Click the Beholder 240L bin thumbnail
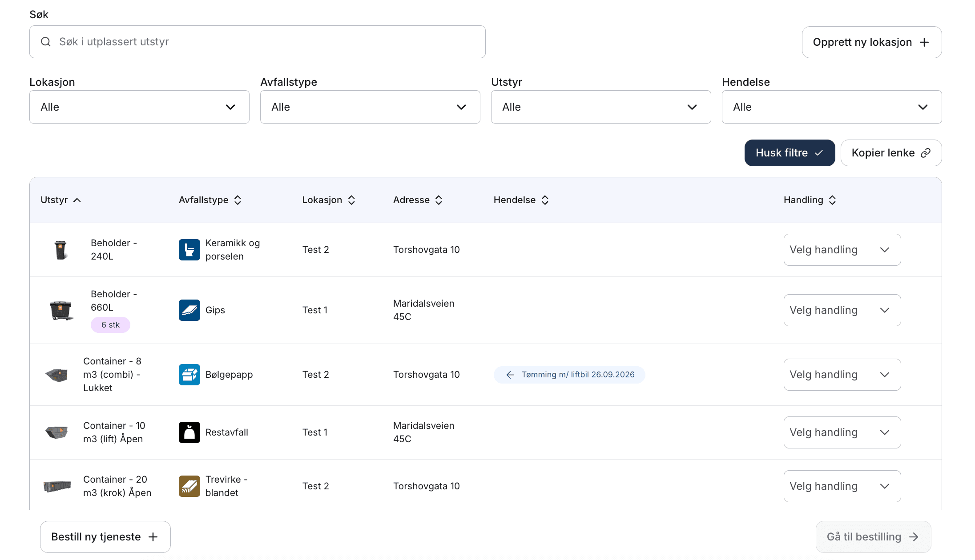Screen dimensions: 975x560 point(60,250)
